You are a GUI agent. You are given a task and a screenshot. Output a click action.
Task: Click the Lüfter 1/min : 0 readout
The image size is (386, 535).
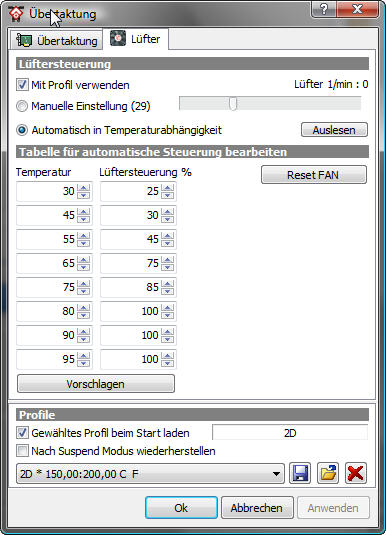[331, 84]
